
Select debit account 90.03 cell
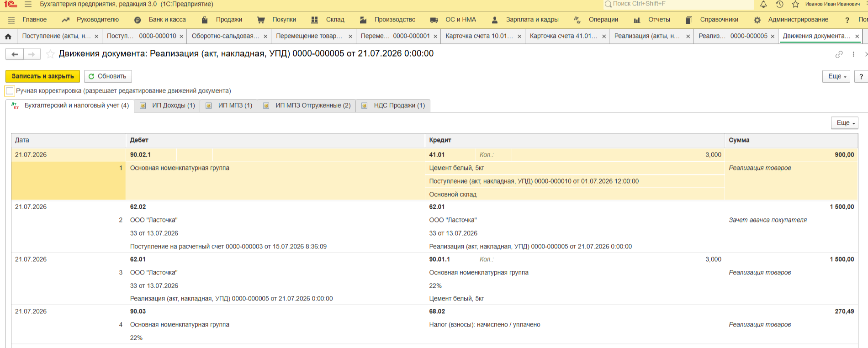click(x=138, y=311)
